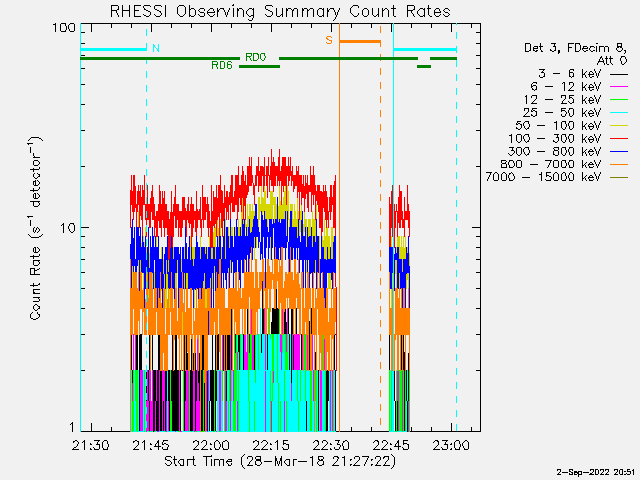Click the Count Rate y-axis title
Image resolution: width=640 pixels, height=480 pixels.
coord(35,227)
